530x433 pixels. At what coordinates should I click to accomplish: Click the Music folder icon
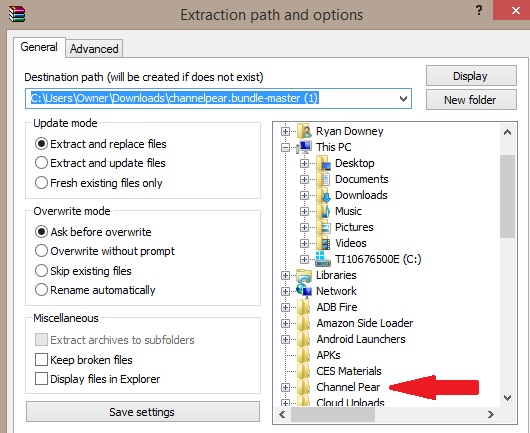323,211
